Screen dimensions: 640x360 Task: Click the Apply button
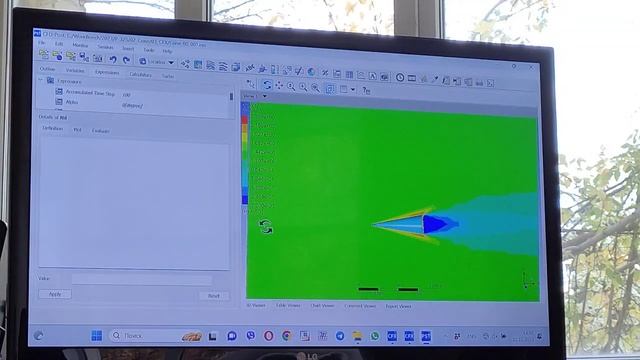pyautogui.click(x=55, y=294)
